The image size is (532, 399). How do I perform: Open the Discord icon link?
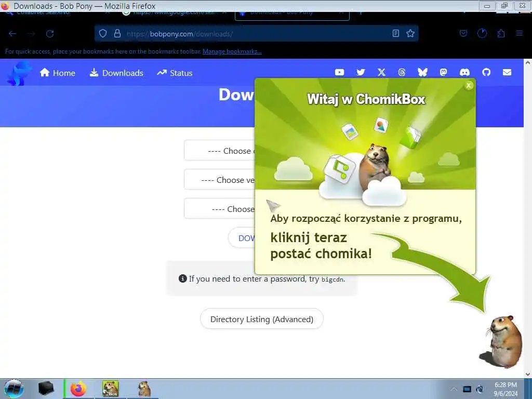(464, 72)
